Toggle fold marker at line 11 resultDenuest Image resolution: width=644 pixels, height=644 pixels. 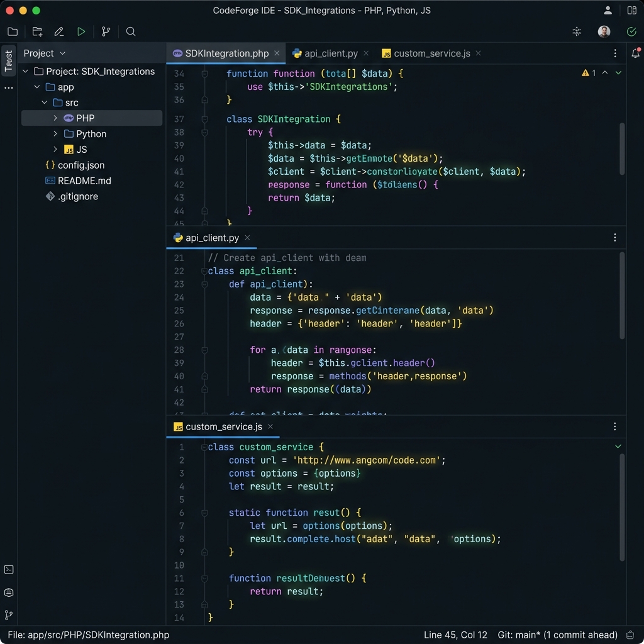204,579
